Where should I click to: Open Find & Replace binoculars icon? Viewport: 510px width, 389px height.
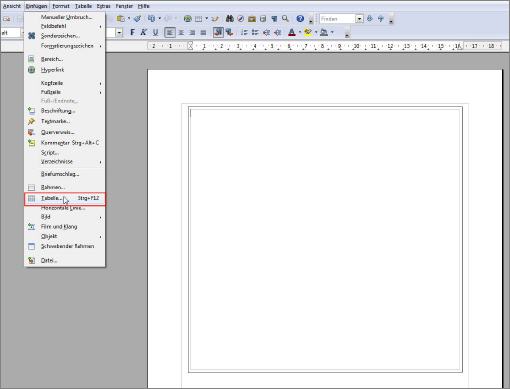pos(229,19)
